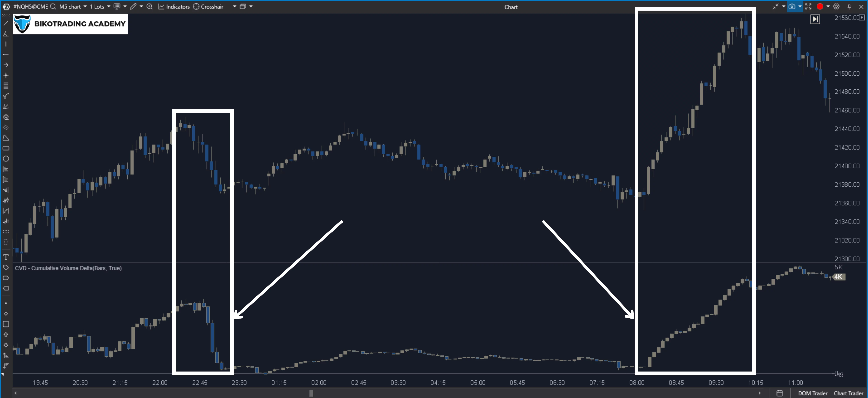Screen dimensions: 868x398
Task: Click the BIKOTRADING ACADEMY logo
Action: [x=70, y=24]
